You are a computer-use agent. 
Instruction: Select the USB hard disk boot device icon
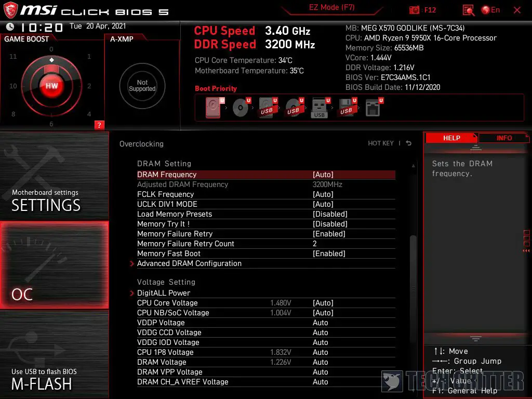point(268,107)
